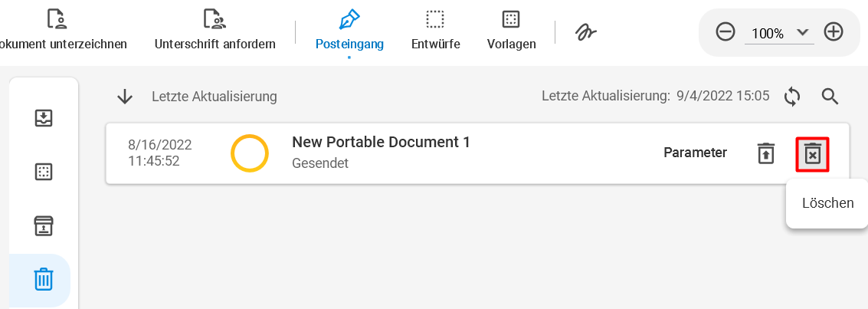Open the Entwürfe tab
The height and width of the screenshot is (309, 868).
[x=436, y=31]
